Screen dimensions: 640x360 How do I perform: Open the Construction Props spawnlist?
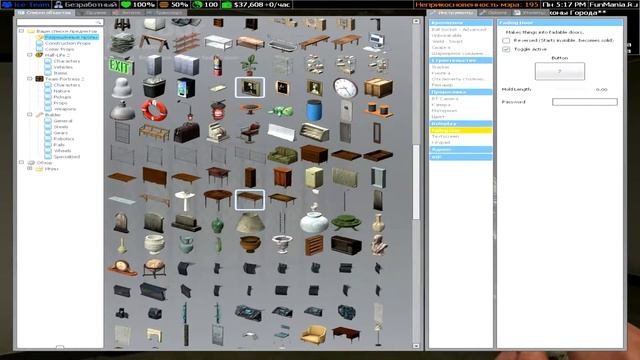[x=68, y=43]
